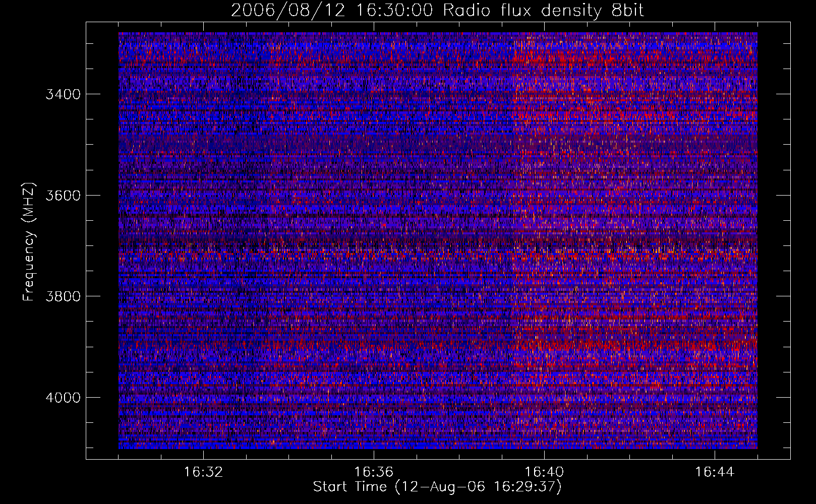Click the "Frequency (MHZ)" axis title
This screenshot has height=504, width=816.
tap(29, 242)
